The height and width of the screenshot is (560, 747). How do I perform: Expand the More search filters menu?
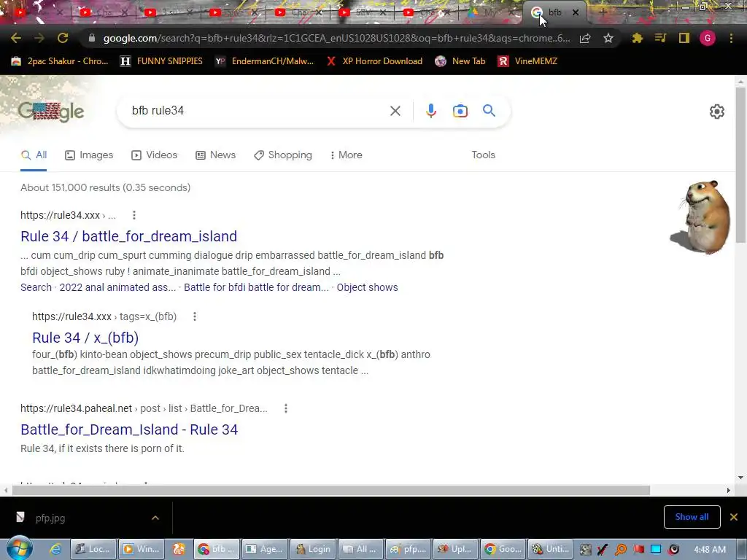347,155
